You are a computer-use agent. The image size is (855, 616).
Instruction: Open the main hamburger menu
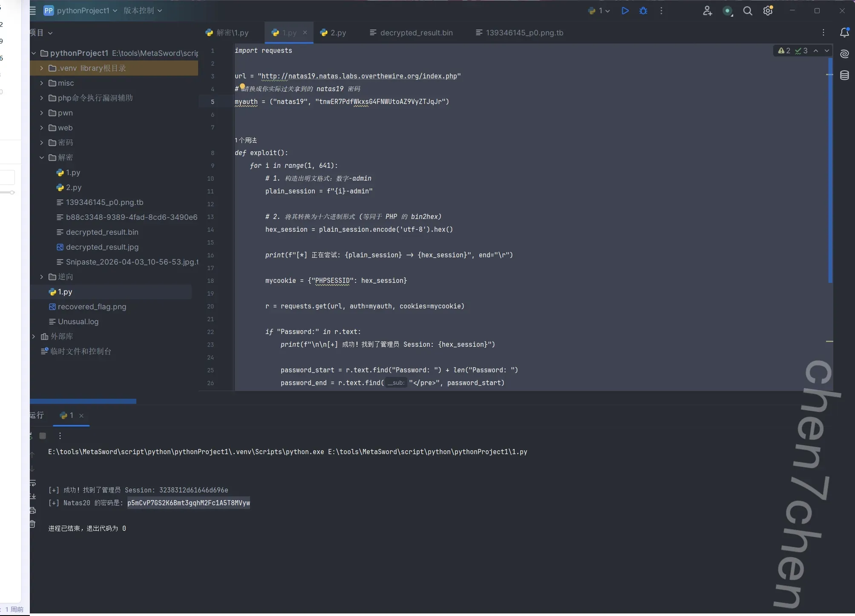click(x=33, y=11)
